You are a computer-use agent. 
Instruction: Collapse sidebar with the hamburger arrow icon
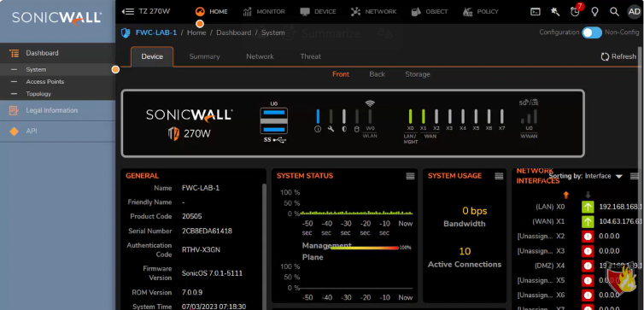point(128,11)
